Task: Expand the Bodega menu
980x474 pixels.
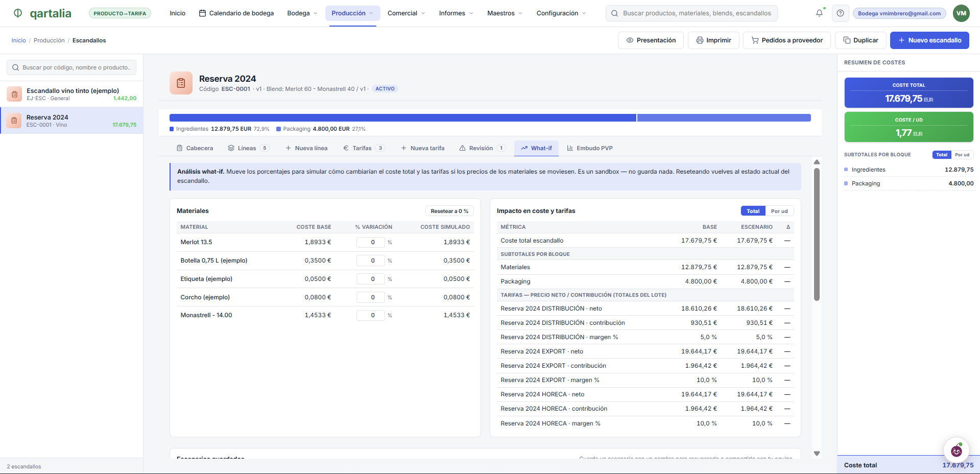Action: click(x=302, y=13)
